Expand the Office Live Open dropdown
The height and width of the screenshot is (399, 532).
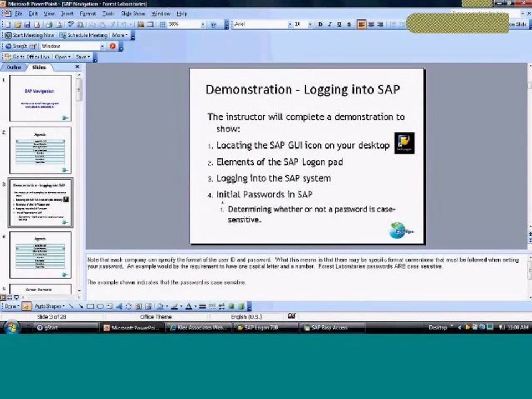pos(63,57)
